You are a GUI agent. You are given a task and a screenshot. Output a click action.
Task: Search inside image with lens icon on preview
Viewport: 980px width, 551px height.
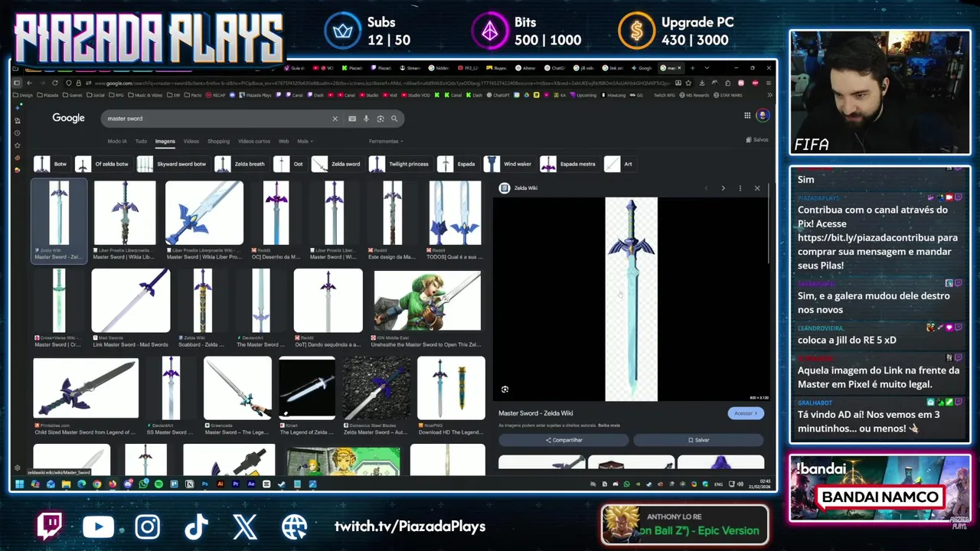tap(505, 390)
